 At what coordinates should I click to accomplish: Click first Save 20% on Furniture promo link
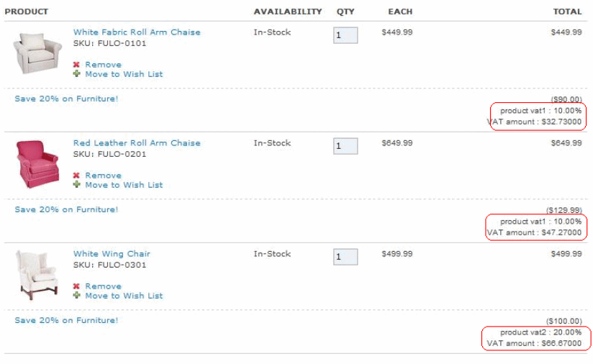[66, 99]
